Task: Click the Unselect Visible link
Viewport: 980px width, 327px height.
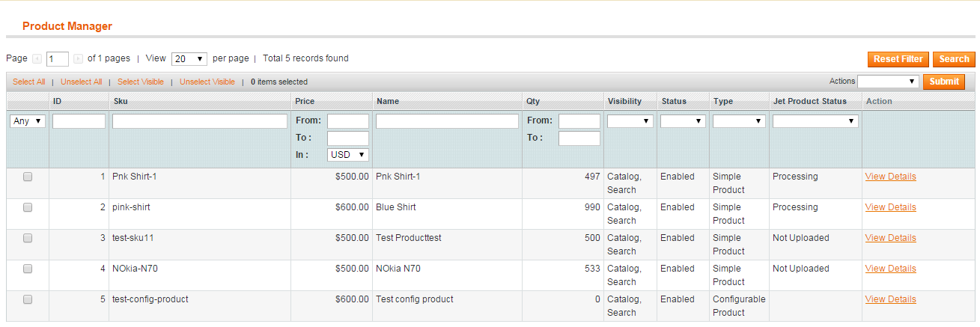Action: click(x=207, y=82)
